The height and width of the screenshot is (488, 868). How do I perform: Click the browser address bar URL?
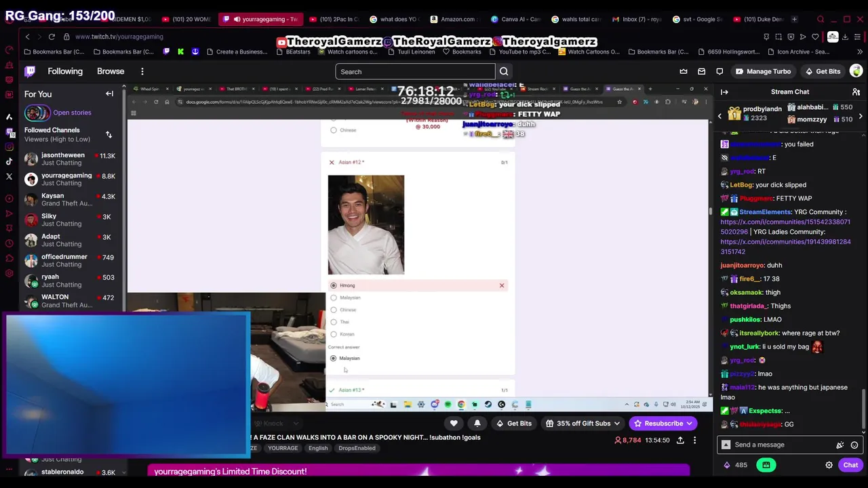(119, 37)
